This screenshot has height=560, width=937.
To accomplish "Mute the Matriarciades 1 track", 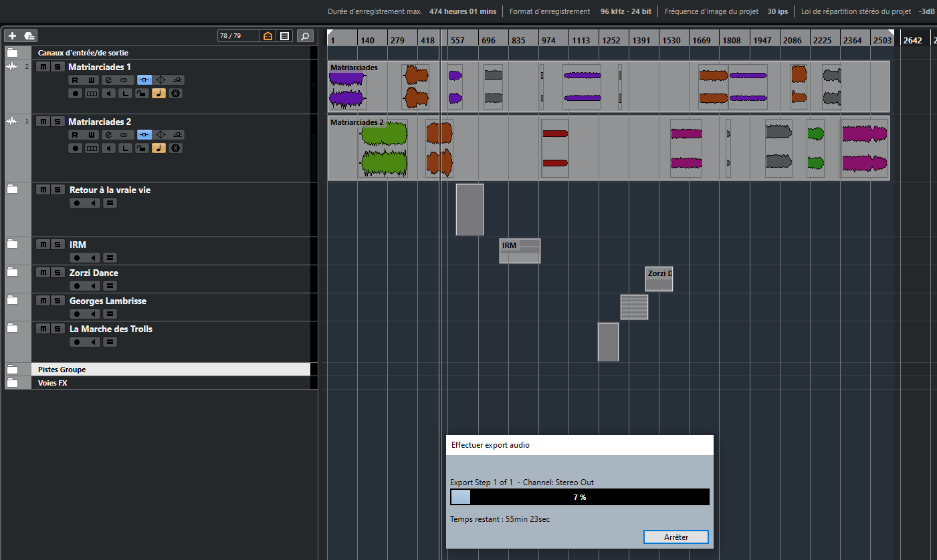I will point(43,67).
